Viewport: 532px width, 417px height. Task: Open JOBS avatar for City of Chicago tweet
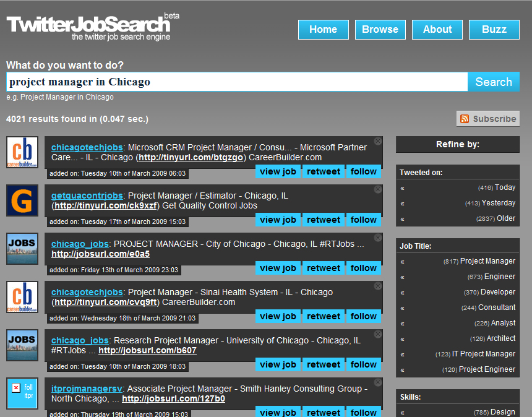click(22, 249)
